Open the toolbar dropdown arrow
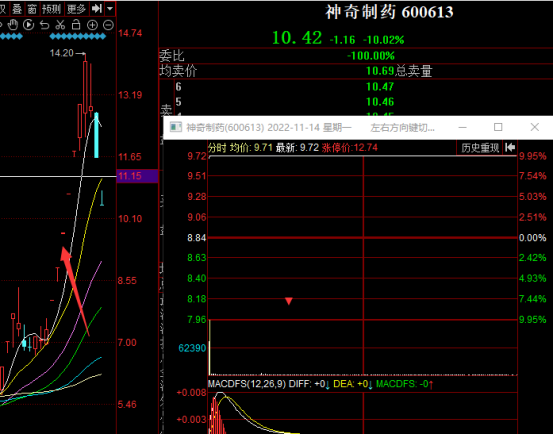554x435 pixels. coord(110,8)
